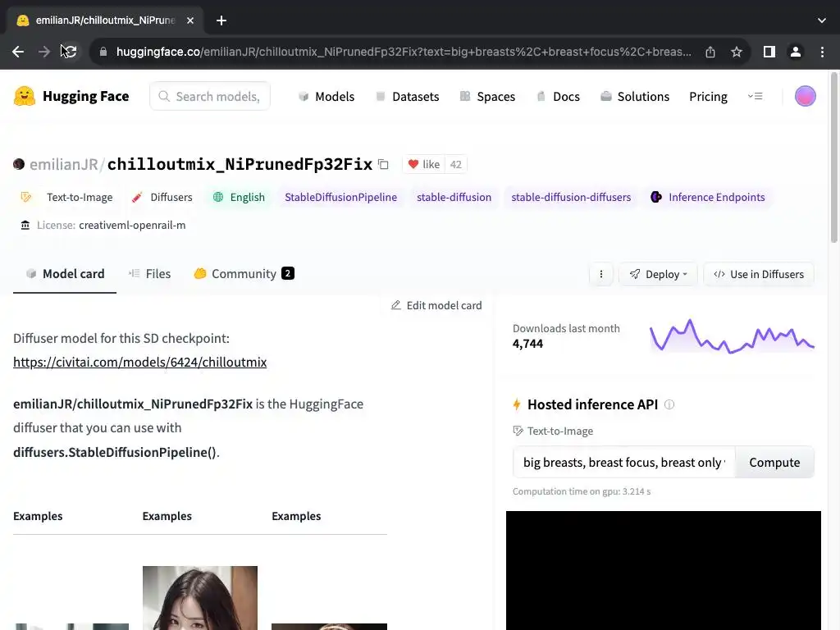Screen dimensions: 840x630
Task: Open the Datasets navigation item
Action: point(407,97)
